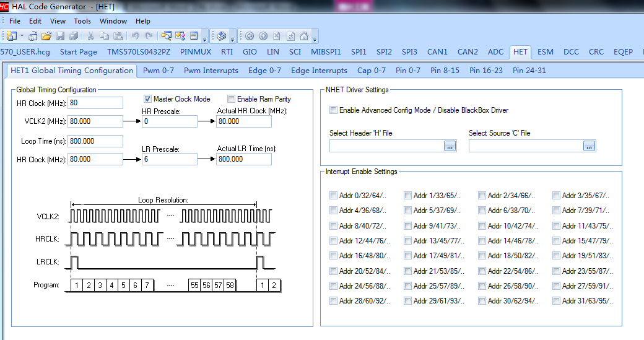644x340 pixels.
Task: Open the Help menu
Action: pos(143,21)
